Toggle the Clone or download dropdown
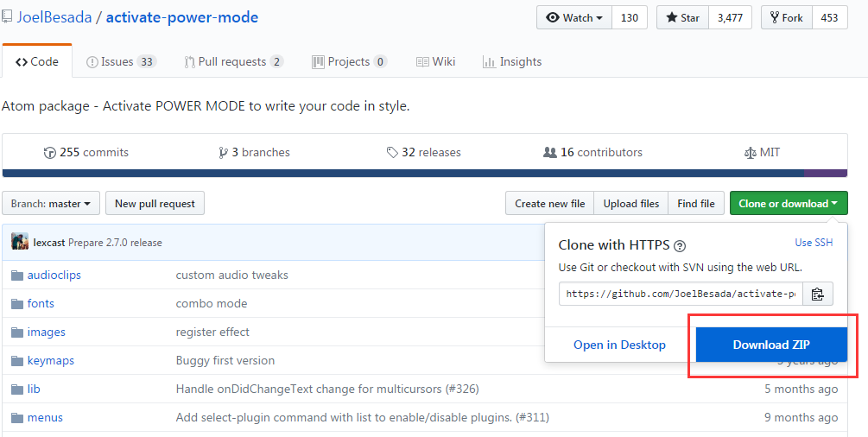Screen dimensions: 868x437 (789, 203)
